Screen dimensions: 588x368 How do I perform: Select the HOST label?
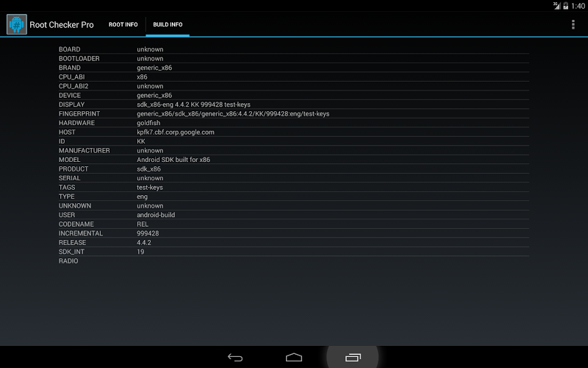pos(67,132)
